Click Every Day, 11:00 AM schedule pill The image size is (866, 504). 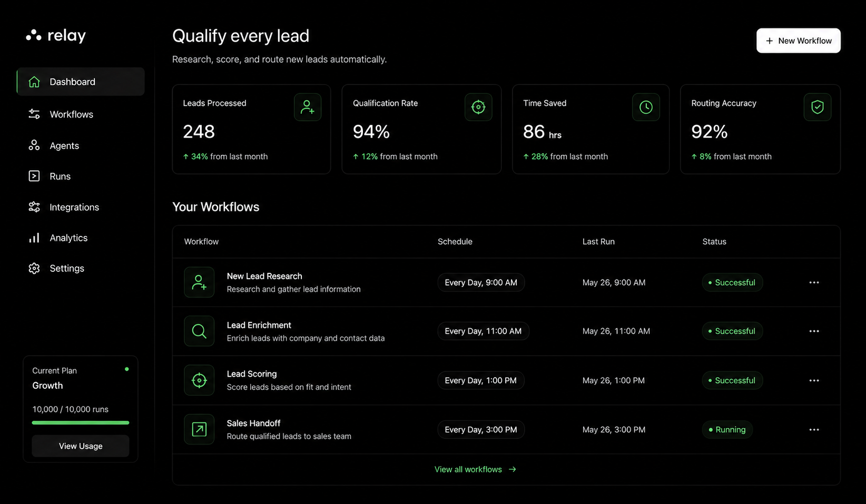click(x=483, y=331)
